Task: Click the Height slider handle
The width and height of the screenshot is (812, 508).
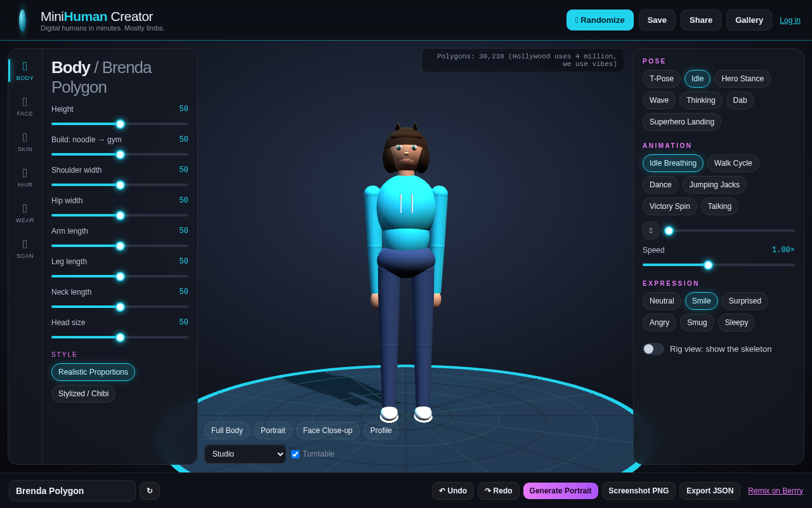Action: pos(120,124)
